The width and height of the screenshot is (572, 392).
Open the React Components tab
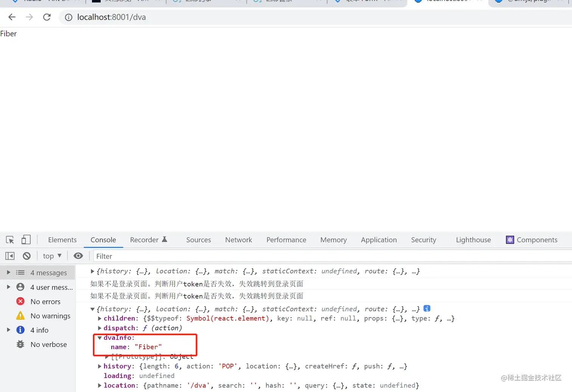532,240
